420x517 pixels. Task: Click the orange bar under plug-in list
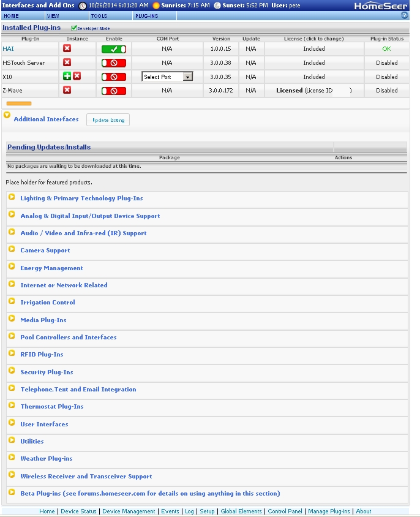click(x=19, y=104)
